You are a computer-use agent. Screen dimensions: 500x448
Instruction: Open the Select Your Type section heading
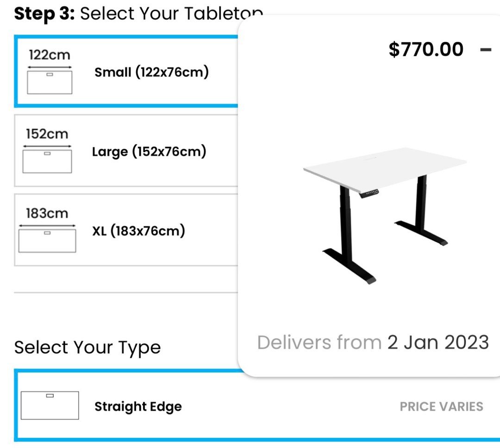[88, 347]
